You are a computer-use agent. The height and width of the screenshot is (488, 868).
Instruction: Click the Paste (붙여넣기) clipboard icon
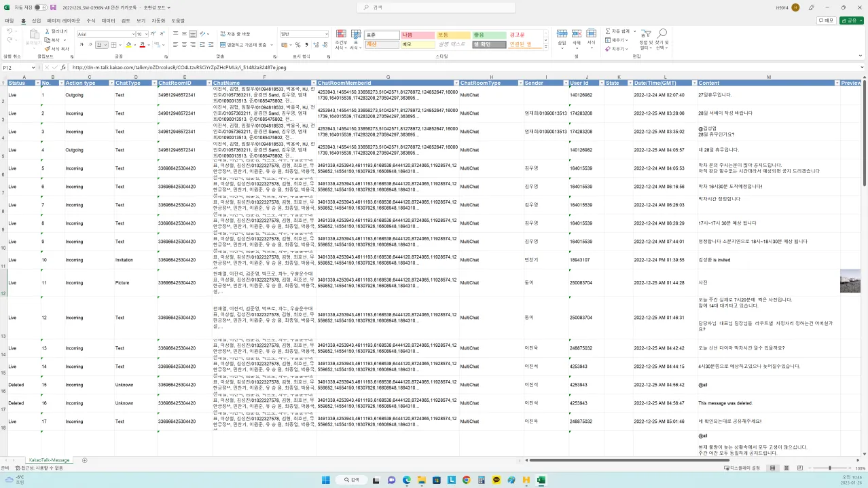33,34
